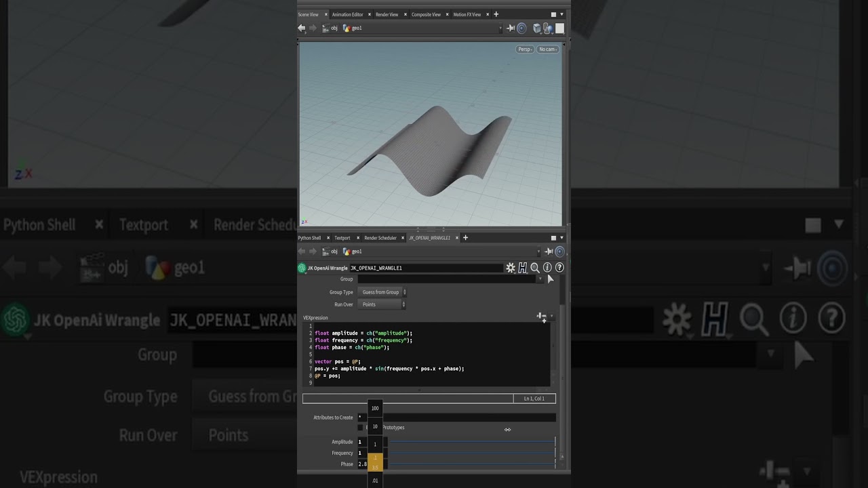Close the Animation Editor tab
Viewport: 868px width, 488px height.
tap(370, 14)
